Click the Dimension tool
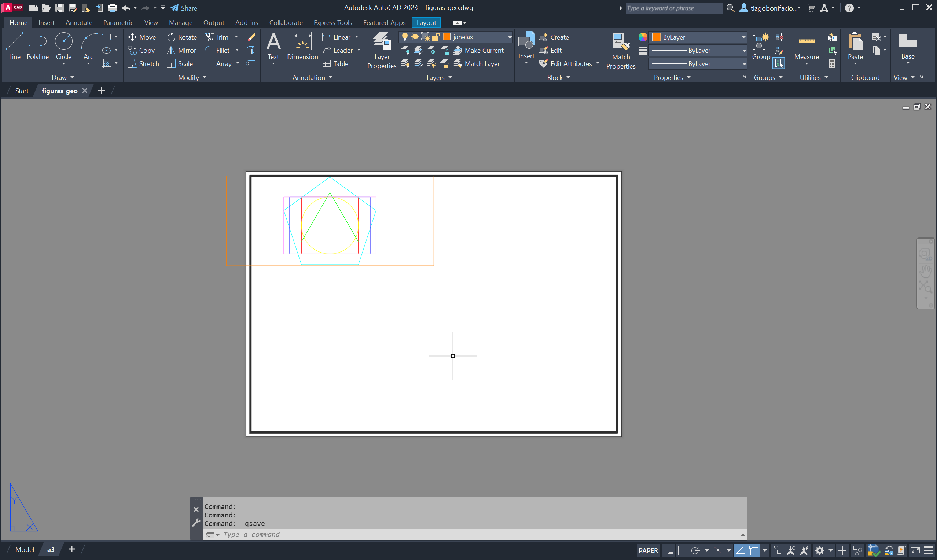937x560 pixels. coord(302,46)
